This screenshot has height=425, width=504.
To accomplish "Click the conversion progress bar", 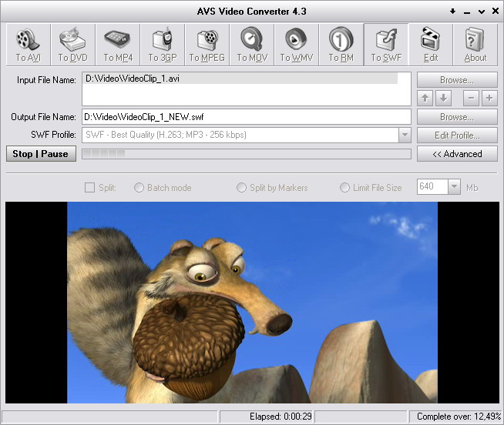I will (x=246, y=154).
